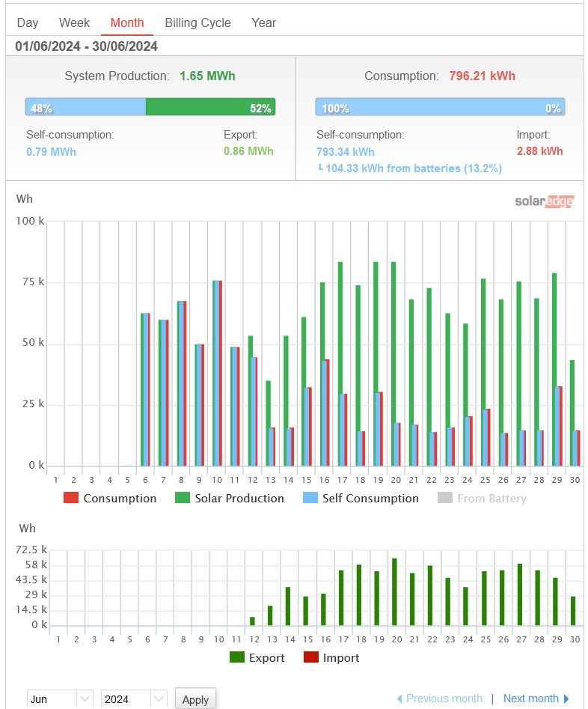Image resolution: width=588 pixels, height=709 pixels.
Task: Open the 2024 year dropdown
Action: (x=134, y=699)
